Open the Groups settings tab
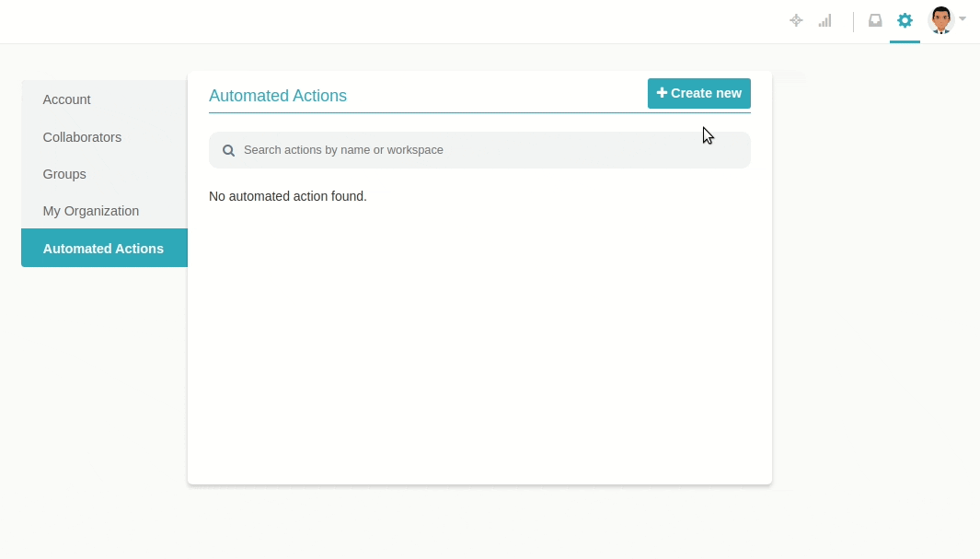This screenshot has height=559, width=980. point(104,174)
